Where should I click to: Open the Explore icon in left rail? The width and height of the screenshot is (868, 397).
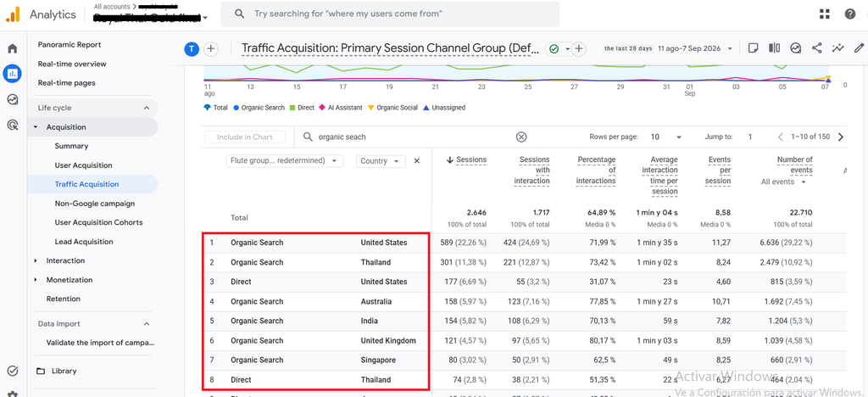pos(12,99)
